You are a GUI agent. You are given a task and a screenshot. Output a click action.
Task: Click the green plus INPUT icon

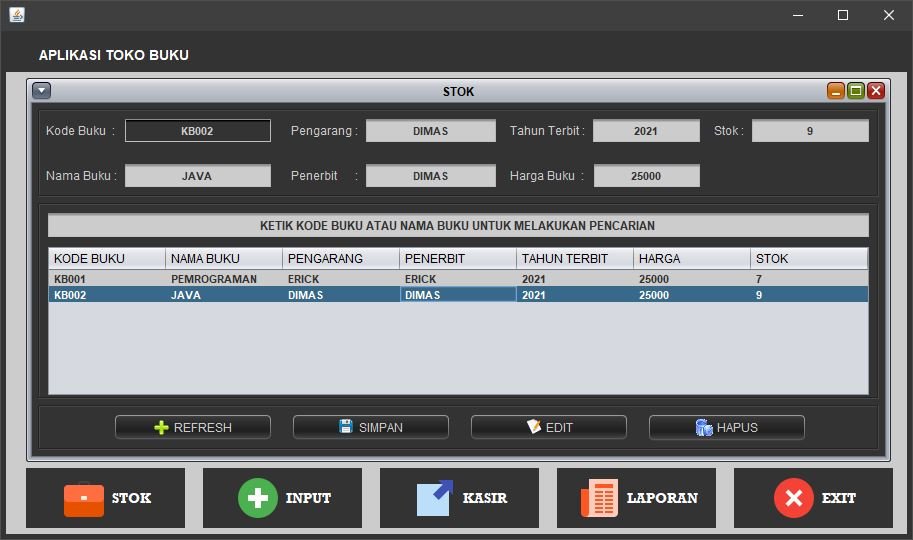(257, 498)
